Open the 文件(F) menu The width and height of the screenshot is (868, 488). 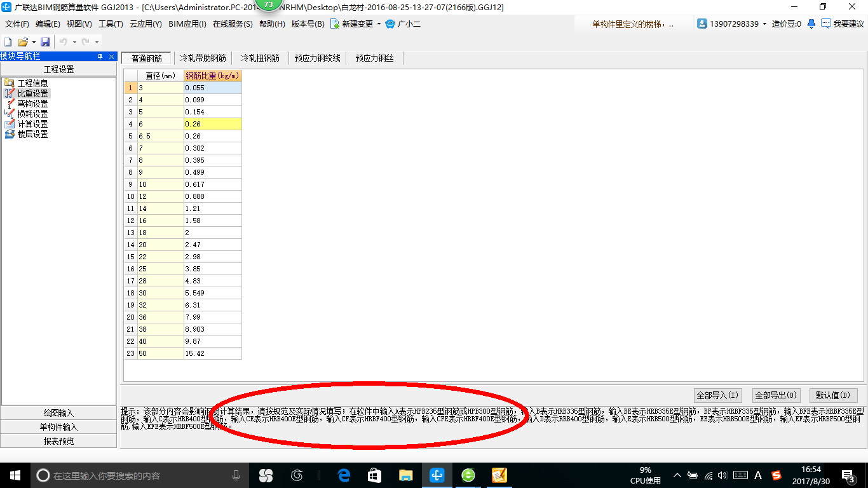point(17,24)
